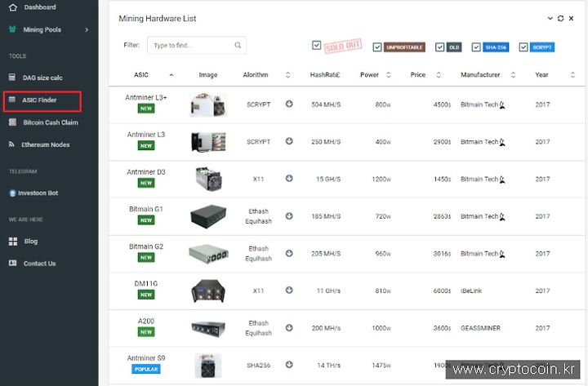
Task: Toggle the SOLD OUT filter checkbox
Action: pos(317,46)
